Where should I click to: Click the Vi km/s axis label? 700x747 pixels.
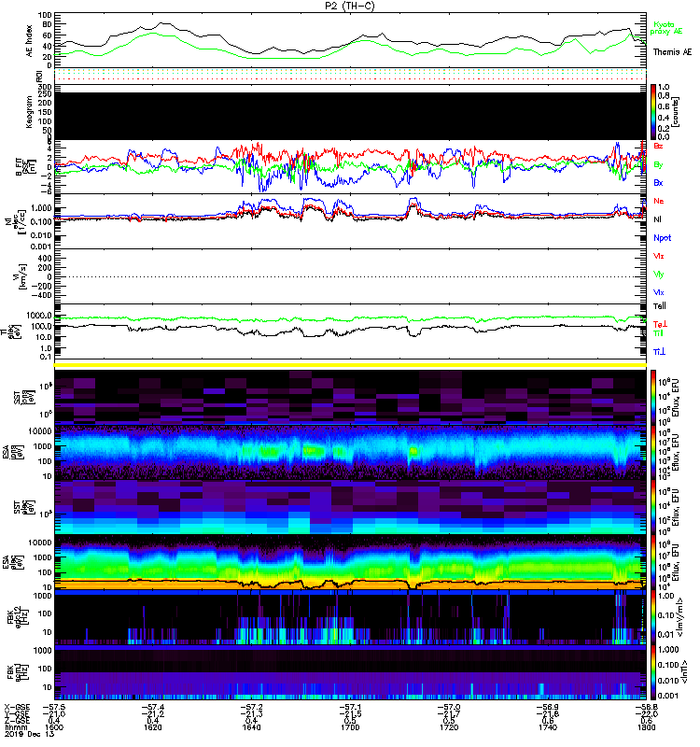click(x=21, y=276)
